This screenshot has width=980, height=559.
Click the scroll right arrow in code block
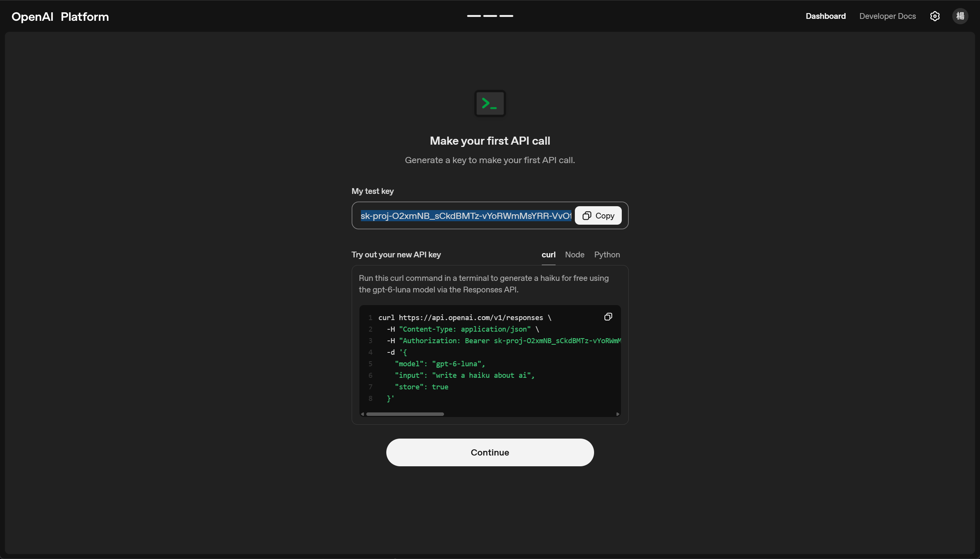(618, 414)
